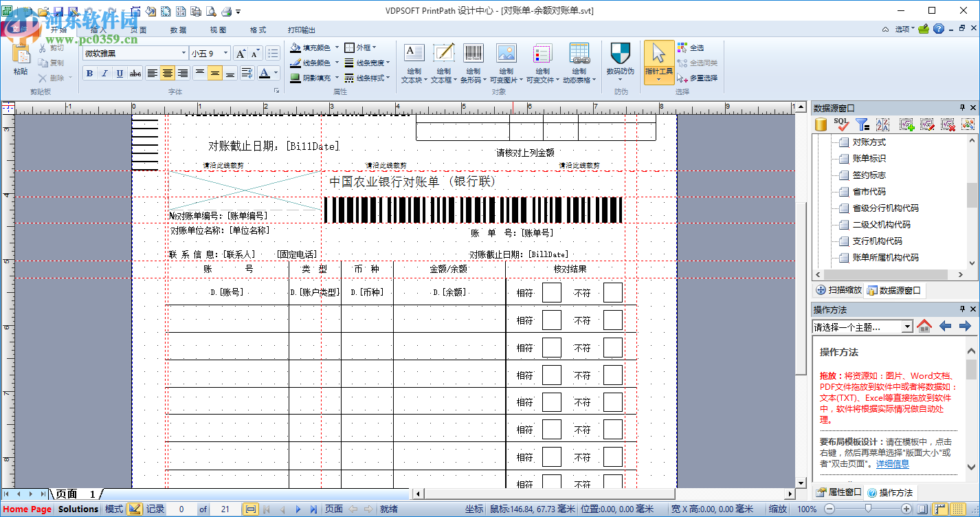Toggle Underline formatting

[120, 74]
